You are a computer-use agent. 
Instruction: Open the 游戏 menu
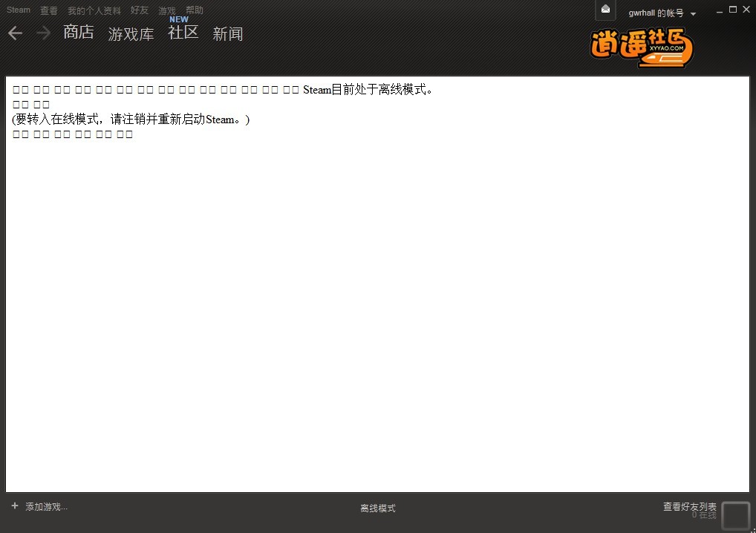tap(167, 10)
